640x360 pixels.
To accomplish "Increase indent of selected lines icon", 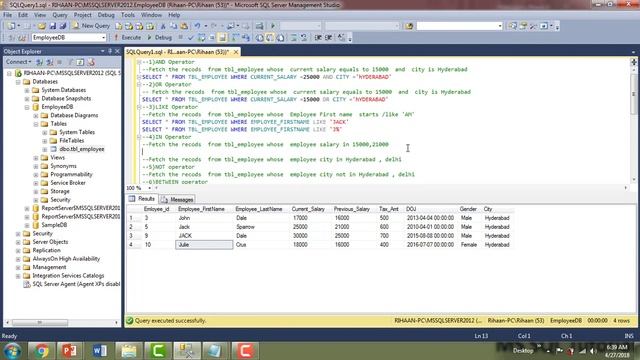I will pos(329,38).
